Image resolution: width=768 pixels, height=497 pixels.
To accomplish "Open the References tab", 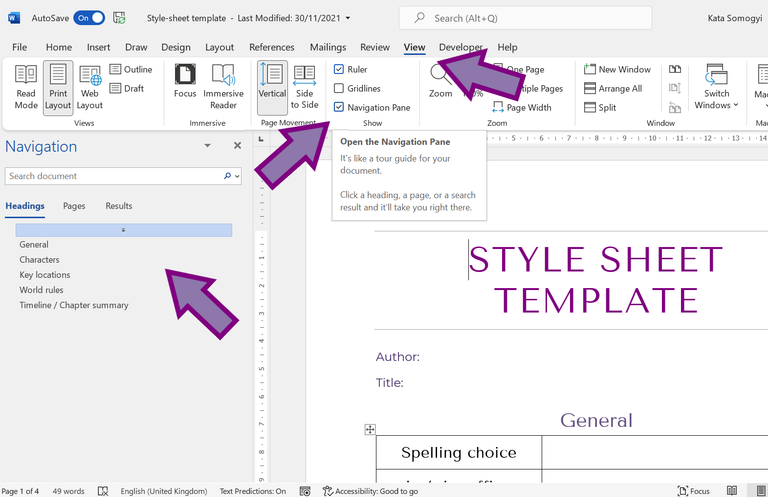I will coord(272,47).
